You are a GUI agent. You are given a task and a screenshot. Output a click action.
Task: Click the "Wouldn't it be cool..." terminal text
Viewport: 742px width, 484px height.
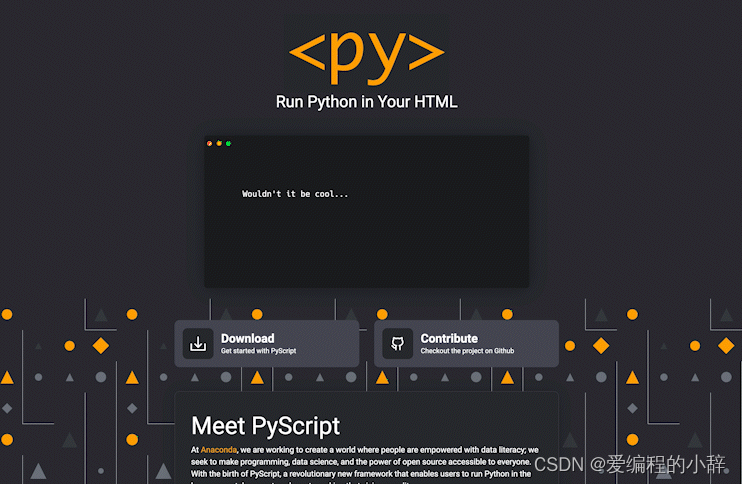295,194
